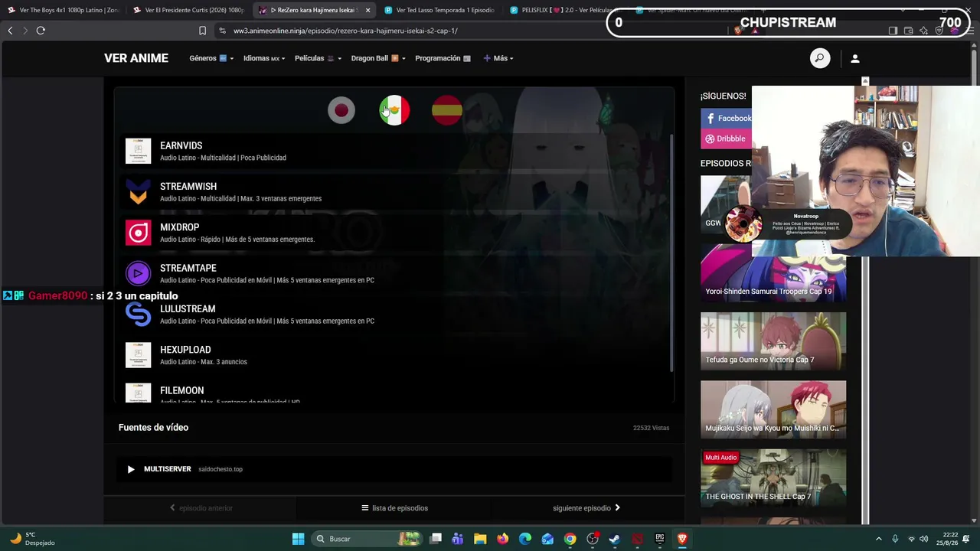
Task: Bookmark this page in address bar
Action: [202, 31]
